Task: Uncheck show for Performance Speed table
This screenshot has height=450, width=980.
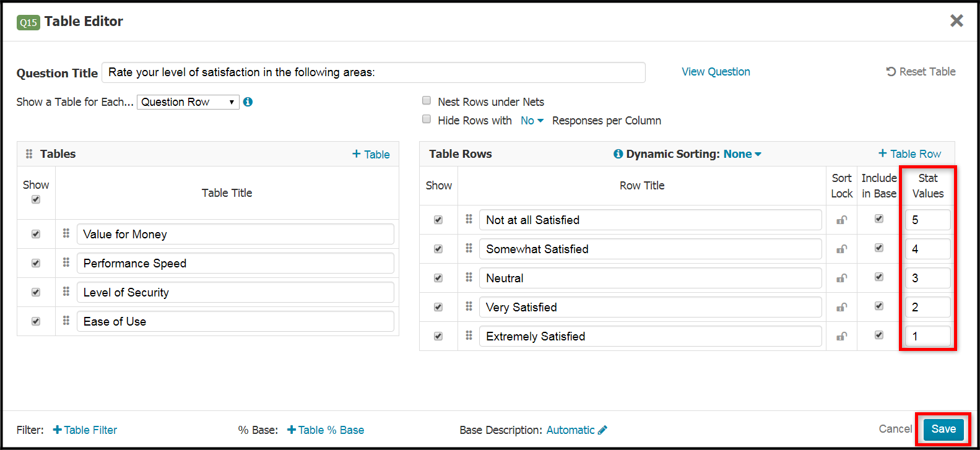Action: tap(36, 263)
